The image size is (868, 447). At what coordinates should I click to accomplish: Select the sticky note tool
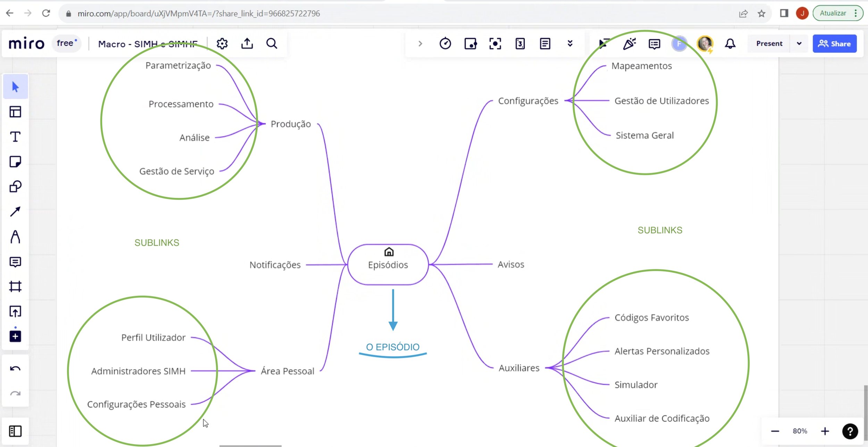click(x=15, y=162)
